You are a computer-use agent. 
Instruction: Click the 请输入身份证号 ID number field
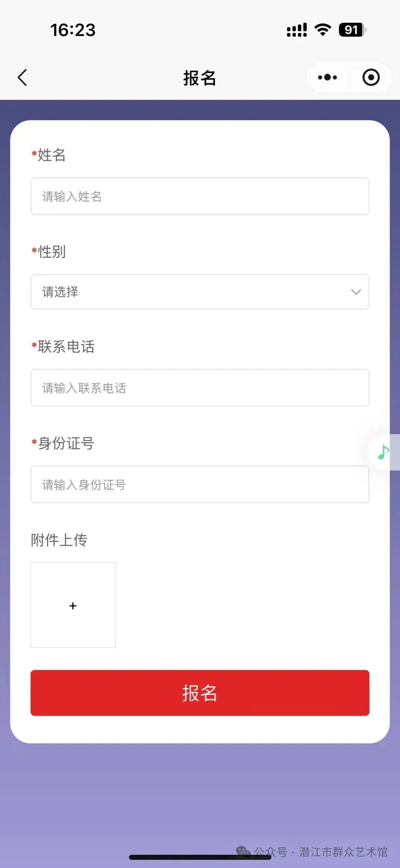200,485
